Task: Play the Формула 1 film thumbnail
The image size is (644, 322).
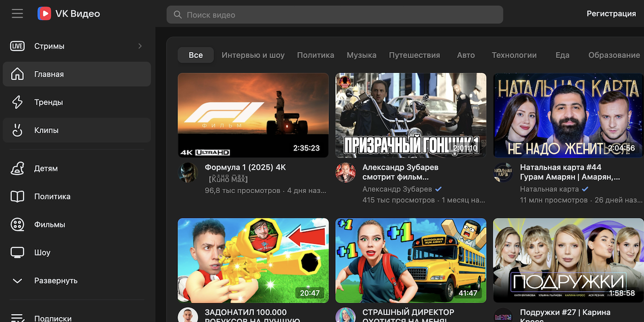Action: [253, 115]
